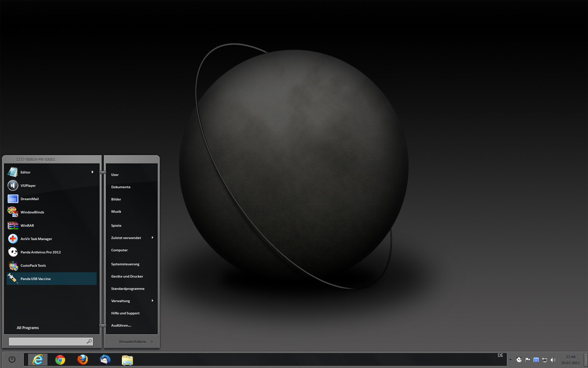Open shutdown options arrow beside Herunterfahren
The width and height of the screenshot is (588, 368).
tap(152, 342)
